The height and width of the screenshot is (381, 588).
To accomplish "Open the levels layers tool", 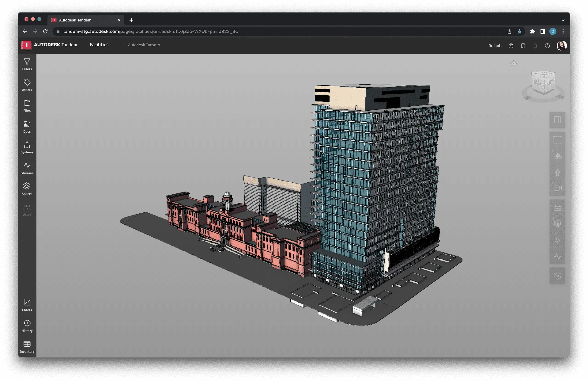I will pos(557,240).
